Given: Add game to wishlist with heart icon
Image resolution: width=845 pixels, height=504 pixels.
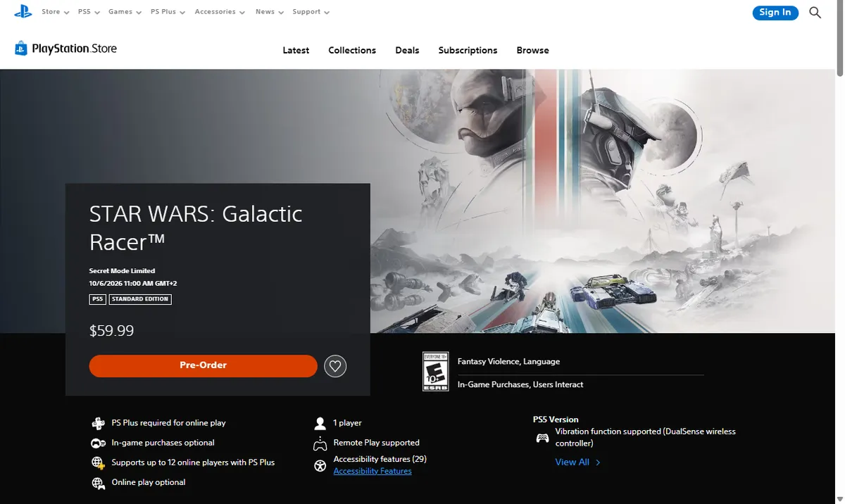Looking at the screenshot, I should (x=335, y=365).
